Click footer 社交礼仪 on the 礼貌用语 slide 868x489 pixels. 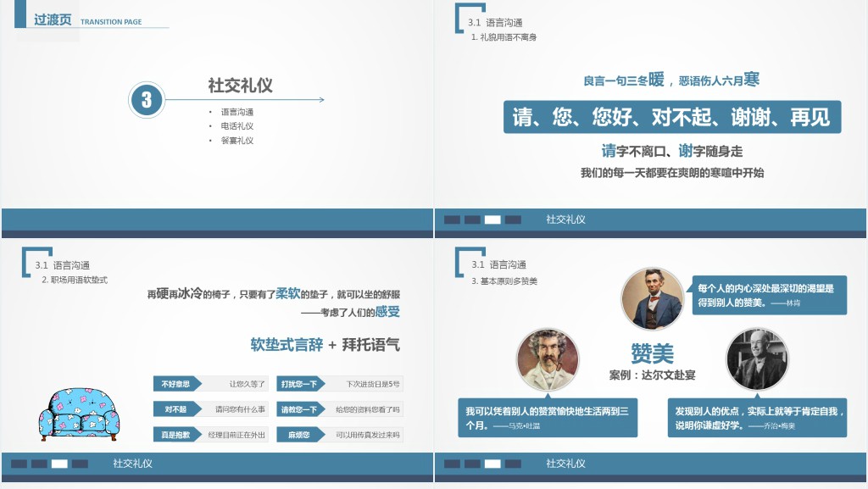[565, 219]
